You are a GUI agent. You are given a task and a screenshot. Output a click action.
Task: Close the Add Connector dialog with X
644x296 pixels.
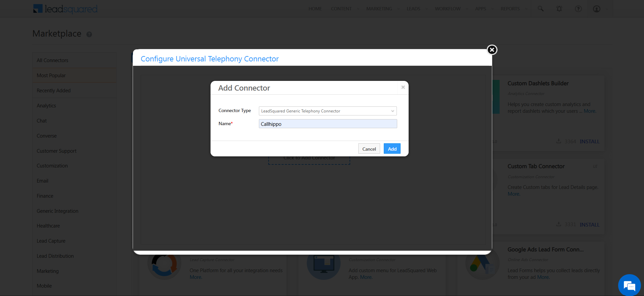403,87
